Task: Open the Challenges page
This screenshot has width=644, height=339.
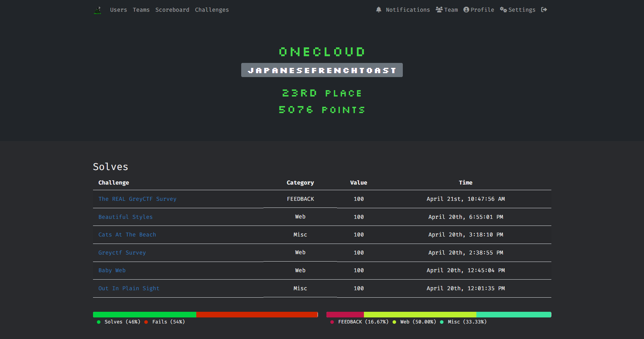Action: pyautogui.click(x=212, y=10)
